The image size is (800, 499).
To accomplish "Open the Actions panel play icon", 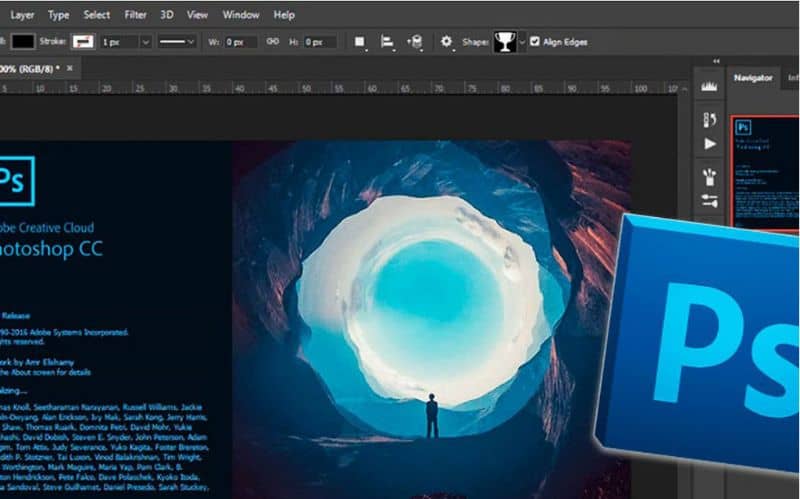I will click(x=710, y=144).
